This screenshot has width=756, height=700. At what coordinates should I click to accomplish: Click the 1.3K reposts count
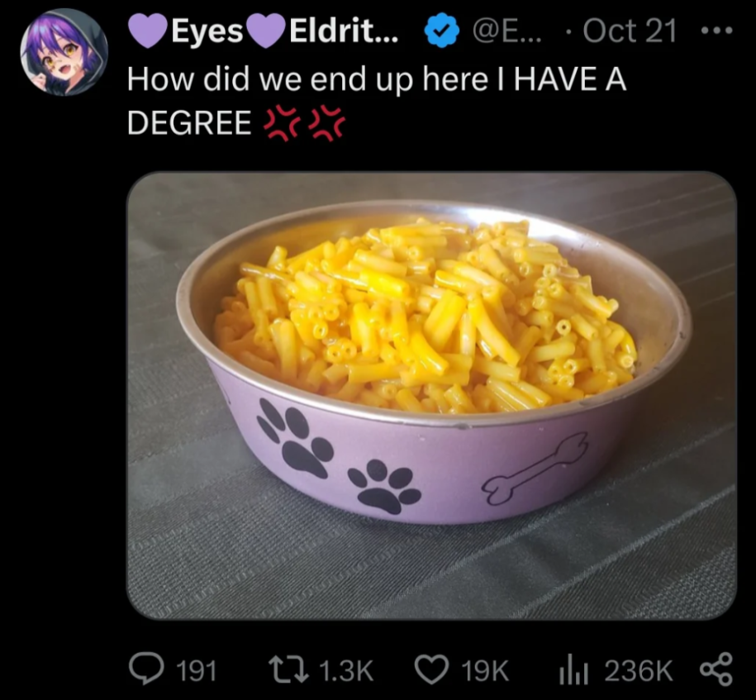click(x=345, y=670)
